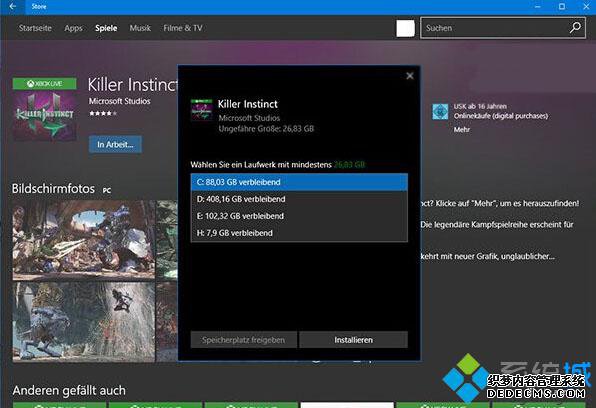This screenshot has height=408, width=596.
Task: Click Speicherplatz freigeben button
Action: point(243,340)
